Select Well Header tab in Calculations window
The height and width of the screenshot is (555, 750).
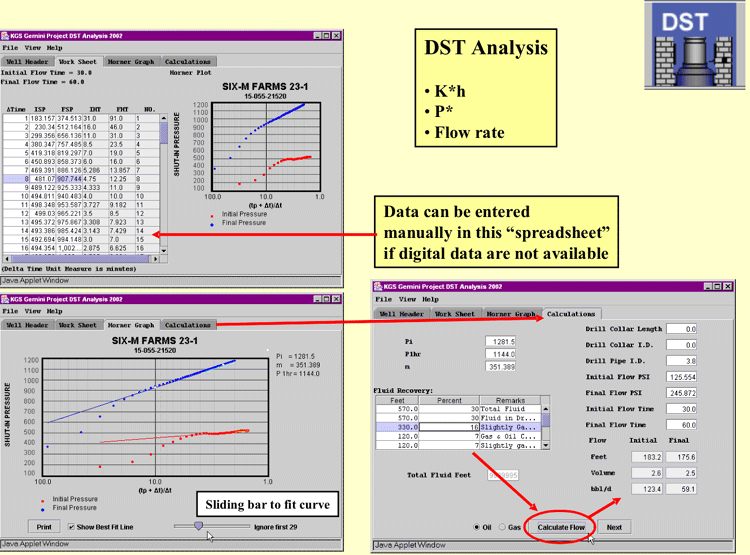(401, 314)
